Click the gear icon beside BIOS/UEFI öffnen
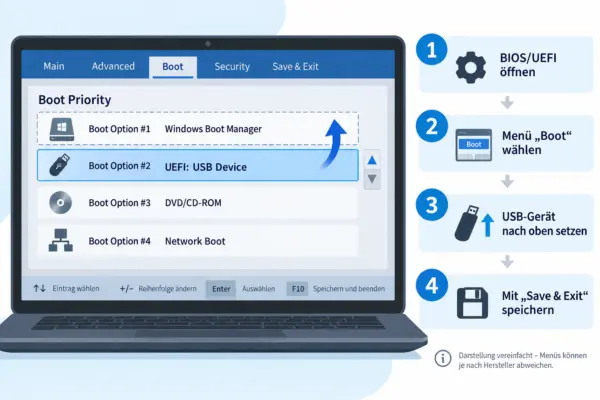The height and width of the screenshot is (400, 600). pos(471,67)
